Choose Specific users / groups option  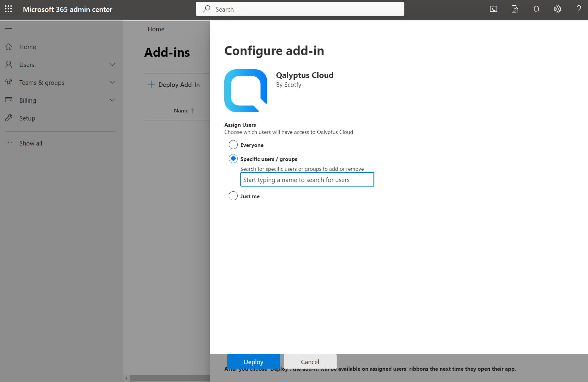(x=233, y=159)
